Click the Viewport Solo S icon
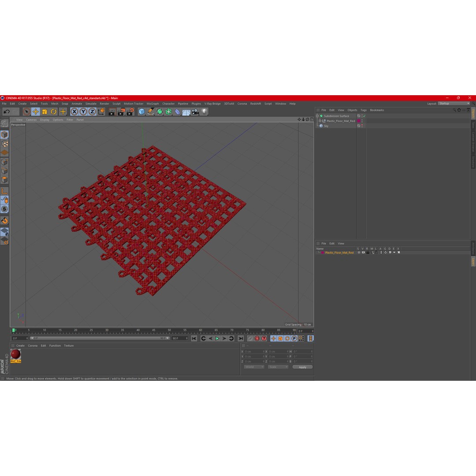The height and width of the screenshot is (476, 476). pos(4,209)
